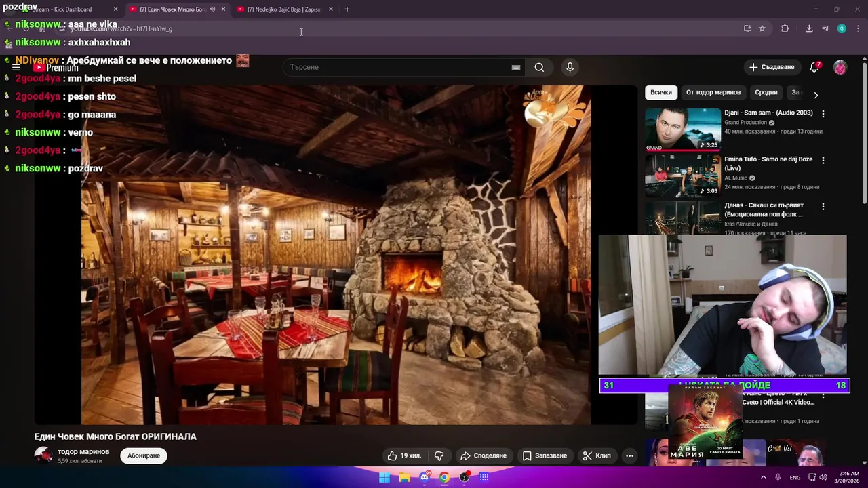
Task: Open Chrome three-dot menu
Action: click(859, 28)
